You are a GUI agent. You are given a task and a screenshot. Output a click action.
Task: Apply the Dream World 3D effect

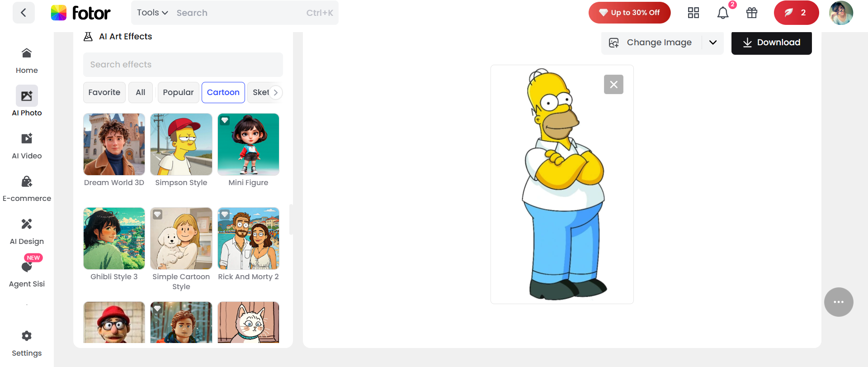pos(114,144)
